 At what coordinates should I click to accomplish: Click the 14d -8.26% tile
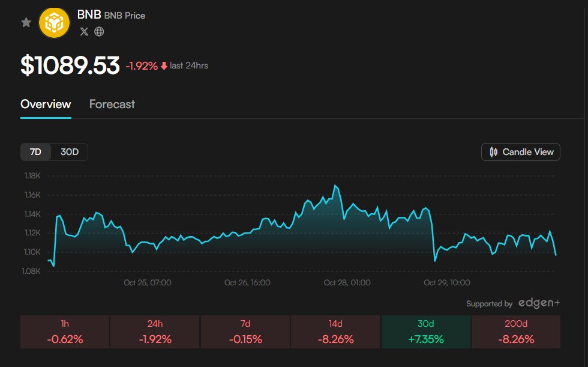[x=335, y=332]
